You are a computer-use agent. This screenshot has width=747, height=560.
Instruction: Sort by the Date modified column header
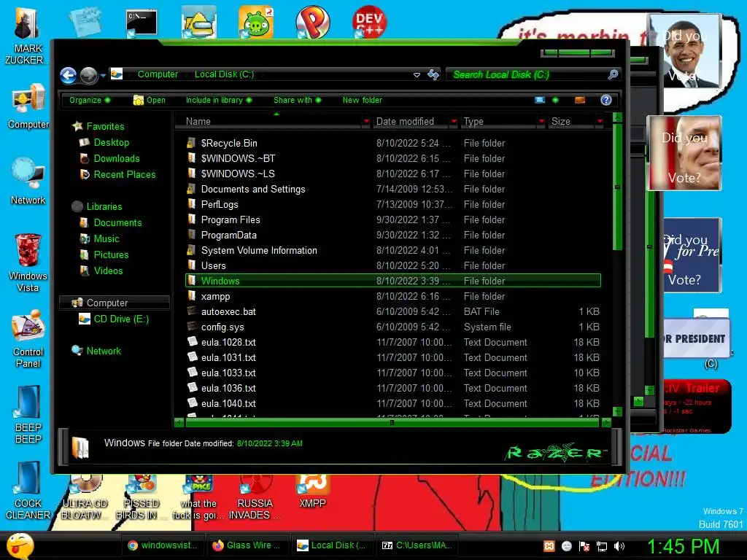(411, 122)
